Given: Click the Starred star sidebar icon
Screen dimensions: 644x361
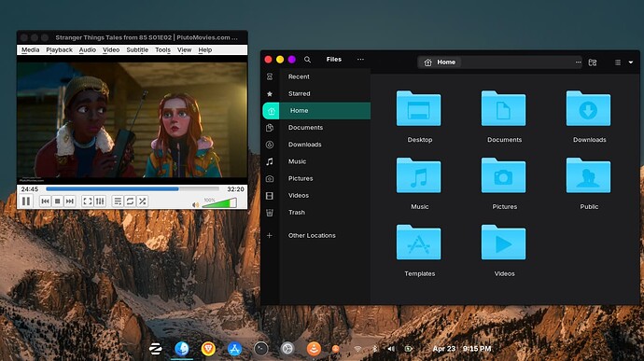Looking at the screenshot, I should 270,93.
